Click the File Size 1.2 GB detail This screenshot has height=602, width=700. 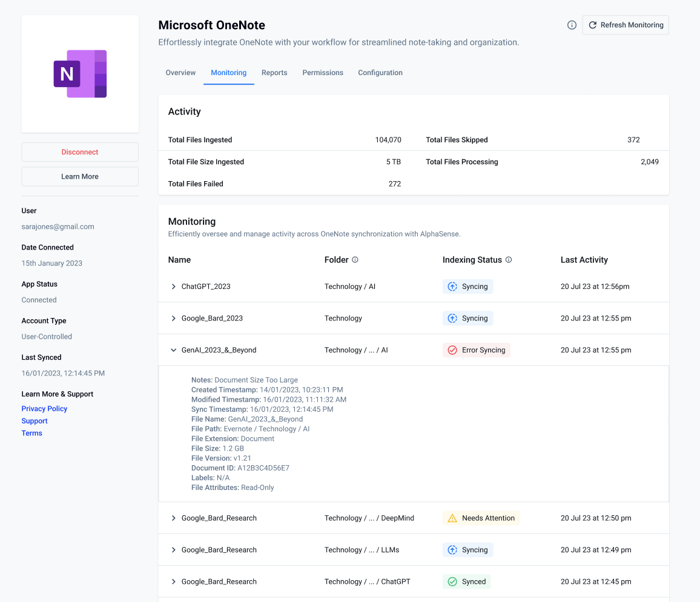[x=217, y=448]
